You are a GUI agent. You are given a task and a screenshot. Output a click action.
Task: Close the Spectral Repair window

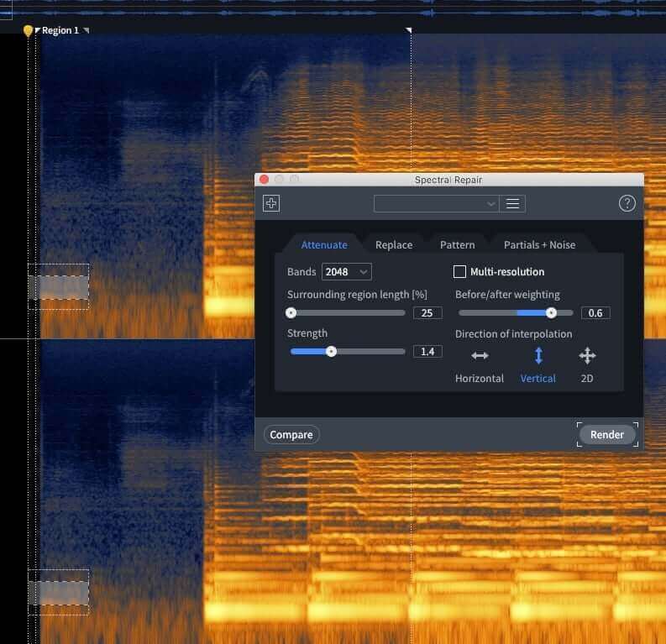click(264, 179)
